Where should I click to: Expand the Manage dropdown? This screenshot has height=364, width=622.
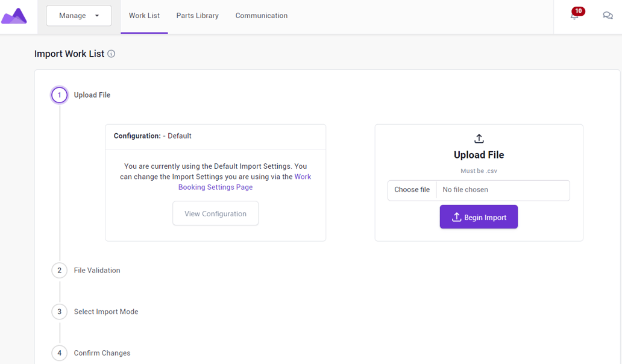[x=79, y=16]
